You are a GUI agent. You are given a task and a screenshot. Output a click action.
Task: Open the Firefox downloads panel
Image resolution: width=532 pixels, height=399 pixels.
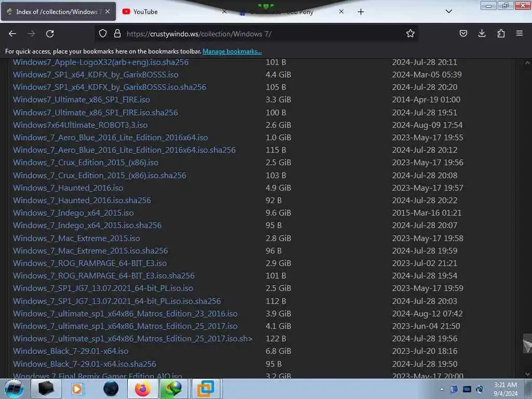[x=482, y=33]
